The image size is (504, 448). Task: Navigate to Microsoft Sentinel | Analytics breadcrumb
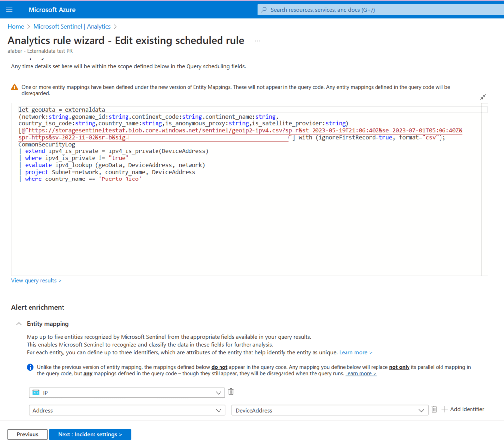pos(72,26)
